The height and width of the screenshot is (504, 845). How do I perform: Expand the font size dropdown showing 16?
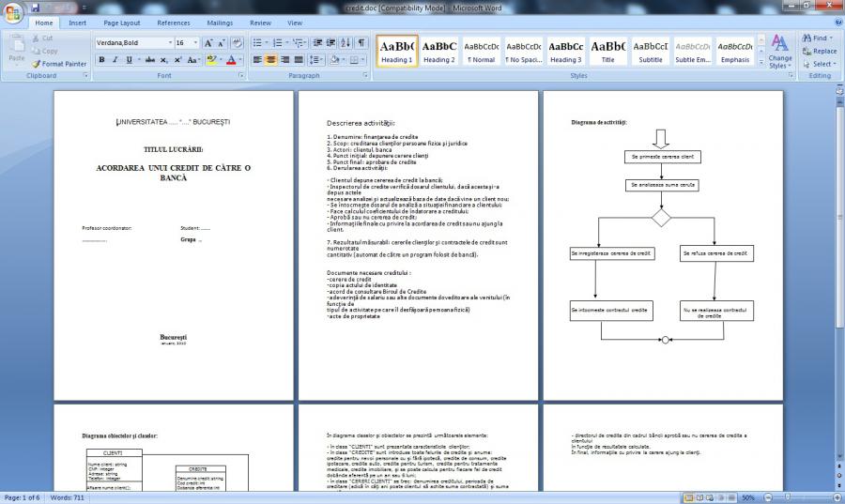[194, 43]
